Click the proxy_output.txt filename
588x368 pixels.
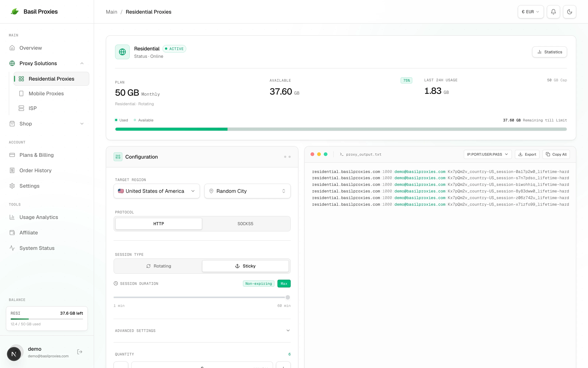point(363,154)
